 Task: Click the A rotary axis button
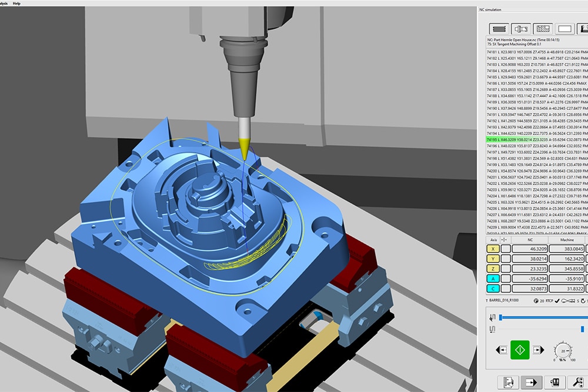click(493, 279)
